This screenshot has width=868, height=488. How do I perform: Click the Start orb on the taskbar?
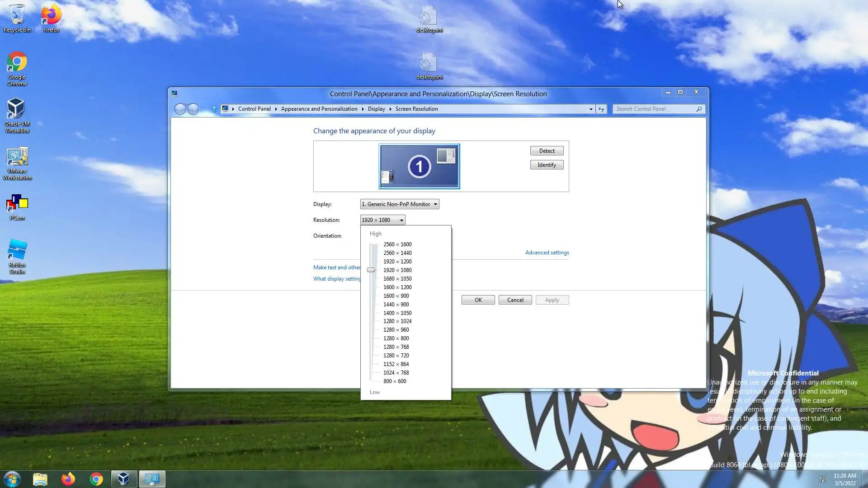tap(12, 479)
